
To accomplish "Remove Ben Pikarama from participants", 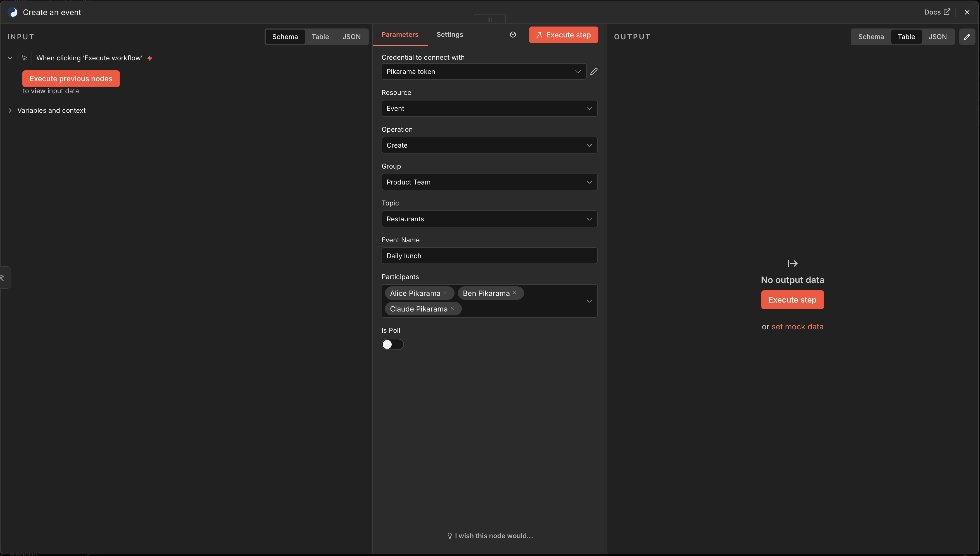I will (x=515, y=293).
